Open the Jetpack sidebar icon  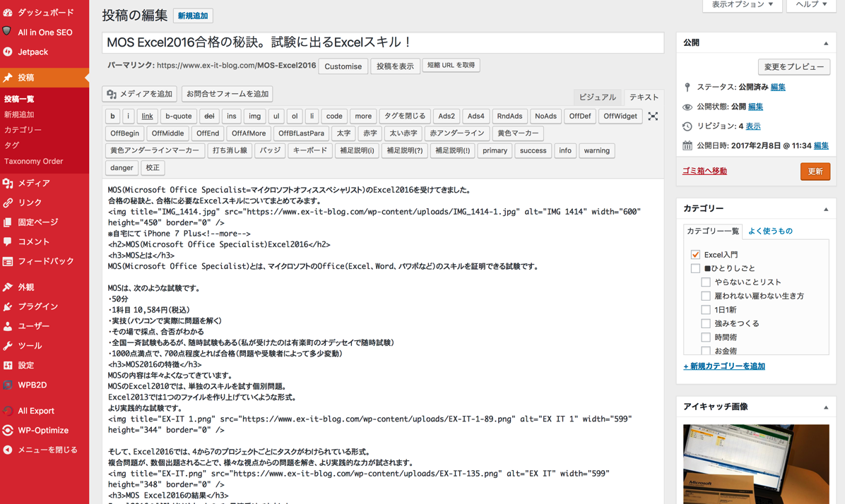pyautogui.click(x=8, y=52)
